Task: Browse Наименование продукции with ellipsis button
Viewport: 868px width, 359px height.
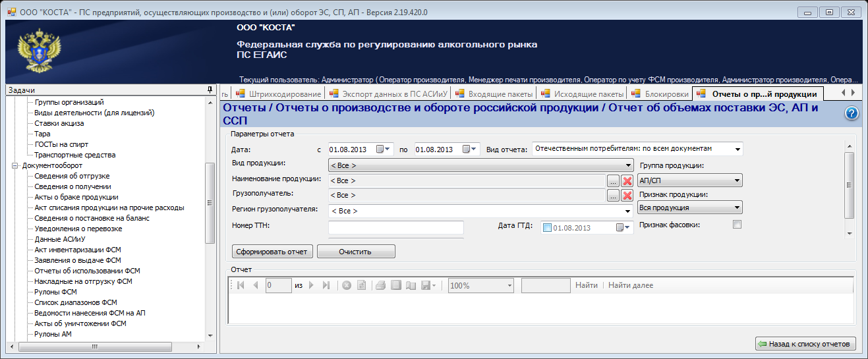Action: pos(613,180)
